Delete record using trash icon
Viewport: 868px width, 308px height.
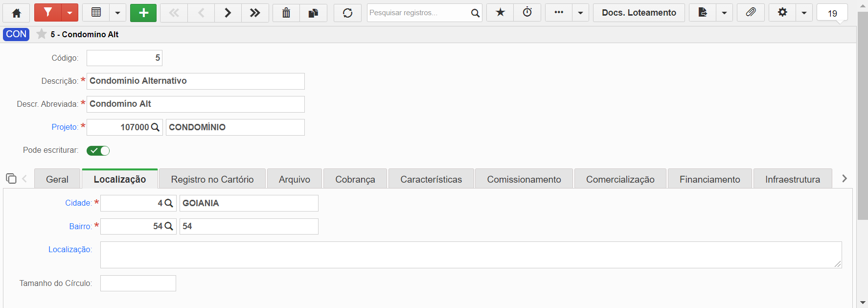click(286, 13)
